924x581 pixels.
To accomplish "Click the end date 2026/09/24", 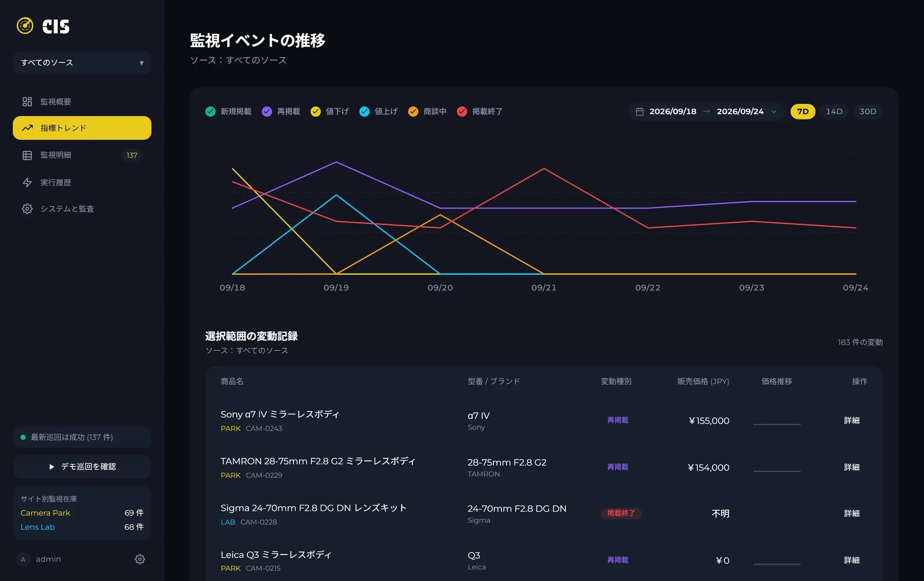I will (740, 112).
